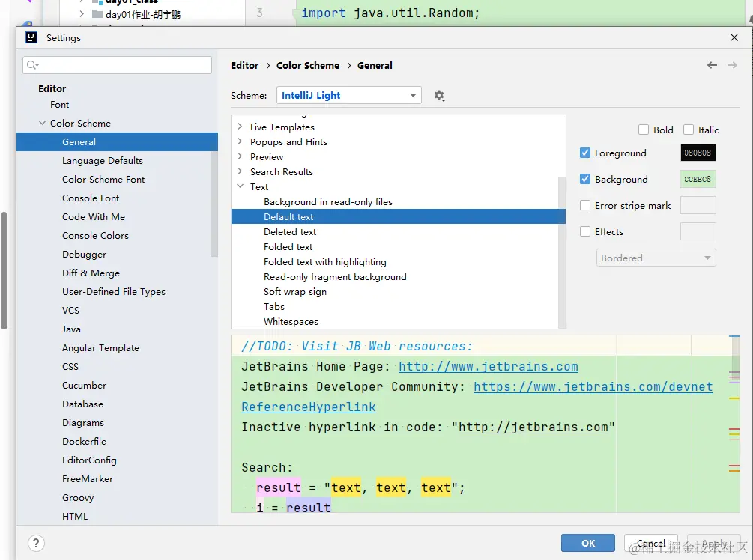Open the Bordered effect type dropdown
The image size is (753, 560).
pos(656,258)
